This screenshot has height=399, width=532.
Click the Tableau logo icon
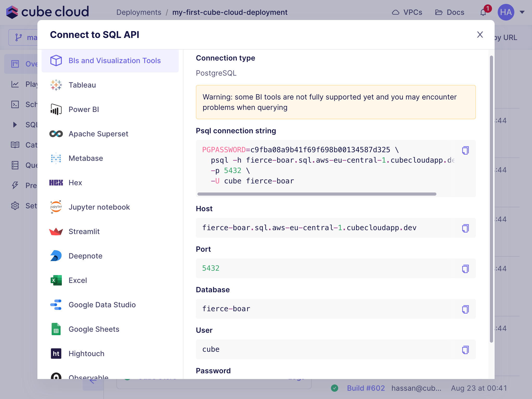(56, 85)
